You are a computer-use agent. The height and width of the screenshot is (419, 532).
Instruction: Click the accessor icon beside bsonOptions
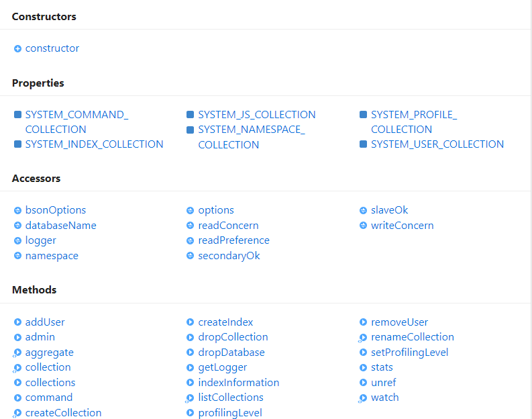[x=17, y=210]
